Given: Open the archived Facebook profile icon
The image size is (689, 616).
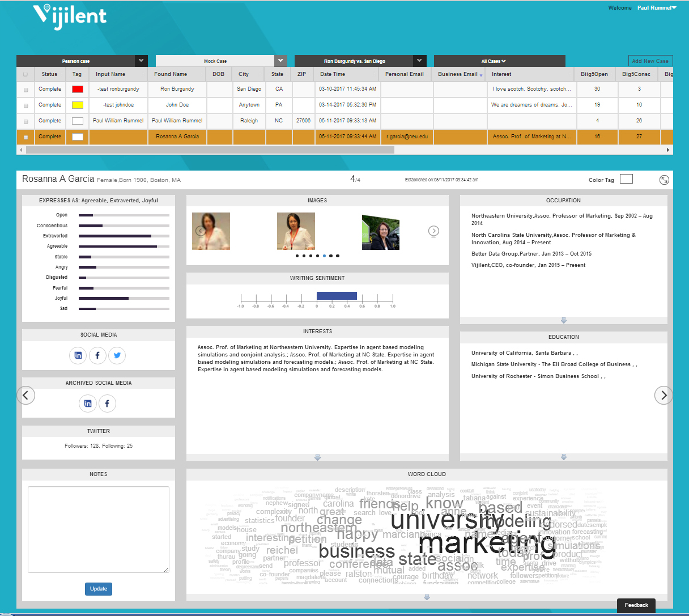Looking at the screenshot, I should [107, 403].
